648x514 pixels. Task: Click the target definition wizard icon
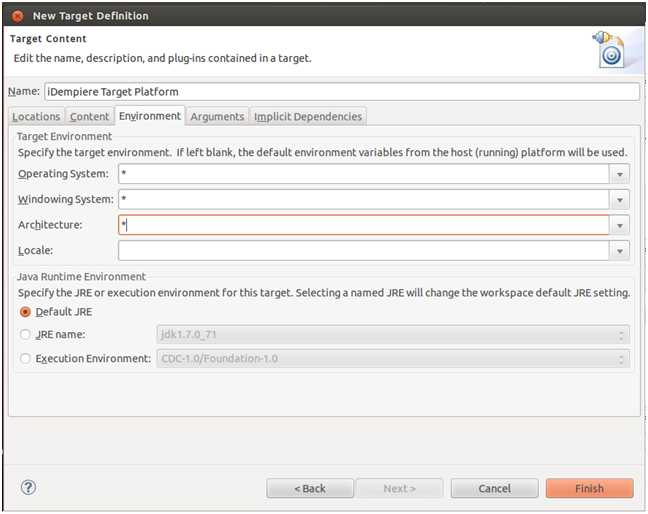pyautogui.click(x=609, y=50)
